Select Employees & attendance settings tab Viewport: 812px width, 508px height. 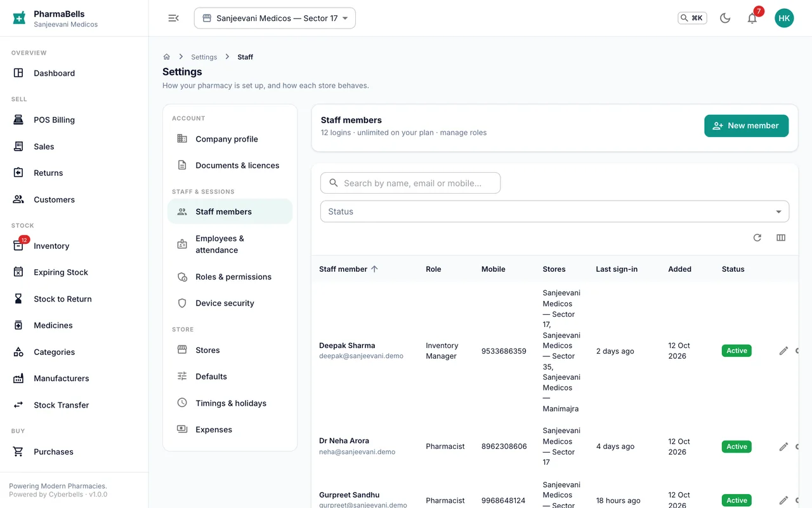pos(230,244)
